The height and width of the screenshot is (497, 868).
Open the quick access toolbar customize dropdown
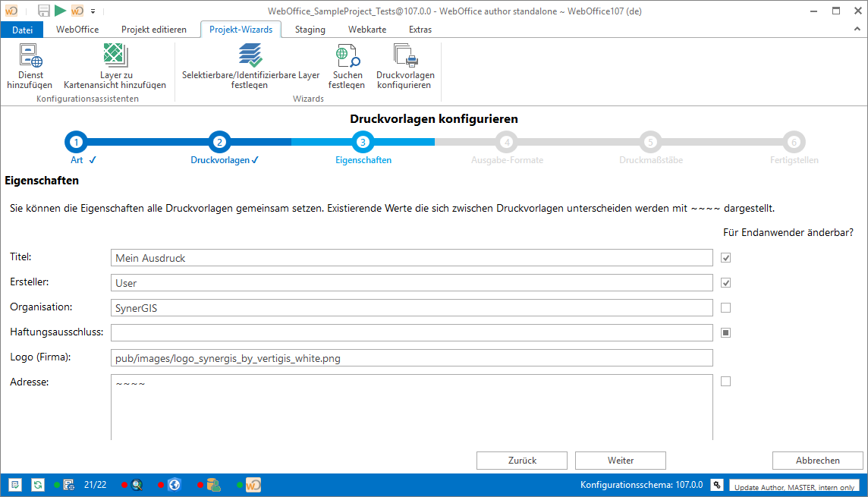coord(93,11)
